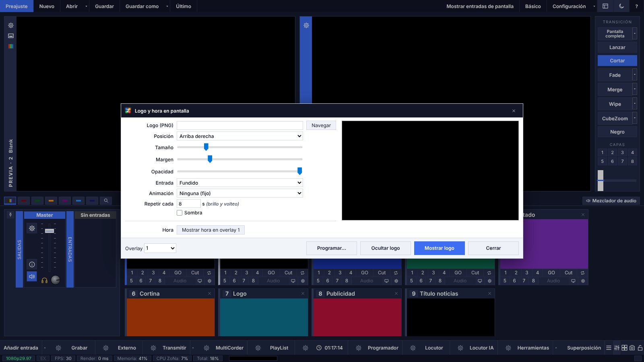
Task: Click the pin icon in audio mixer
Action: point(10,215)
